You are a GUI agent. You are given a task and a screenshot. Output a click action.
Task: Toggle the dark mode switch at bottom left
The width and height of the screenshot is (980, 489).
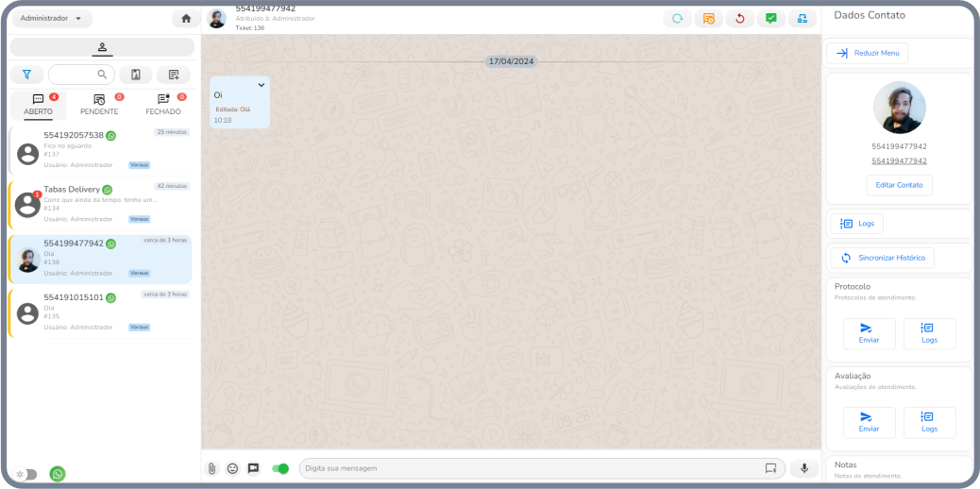point(27,474)
